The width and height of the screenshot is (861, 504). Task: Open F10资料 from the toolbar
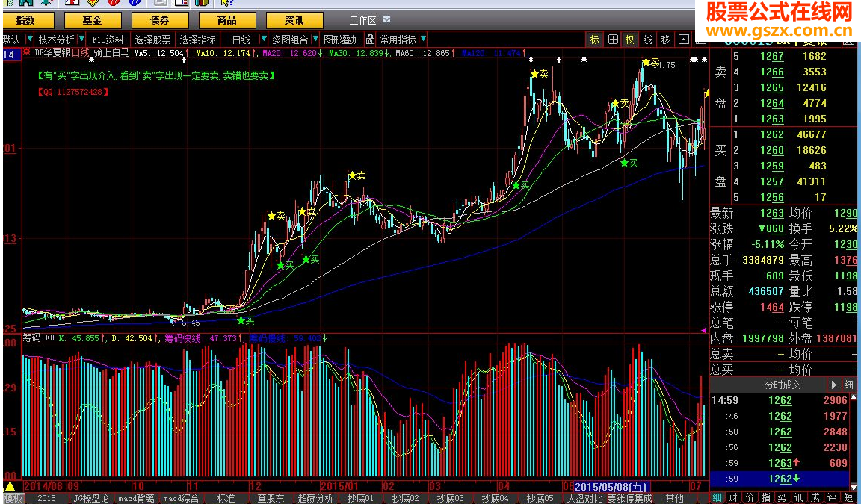108,40
